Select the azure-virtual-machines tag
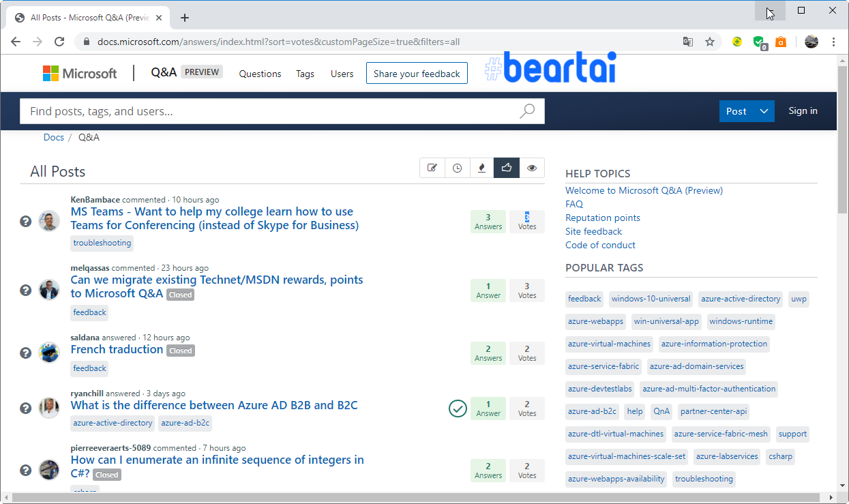Image resolution: width=849 pixels, height=504 pixels. pyautogui.click(x=609, y=344)
